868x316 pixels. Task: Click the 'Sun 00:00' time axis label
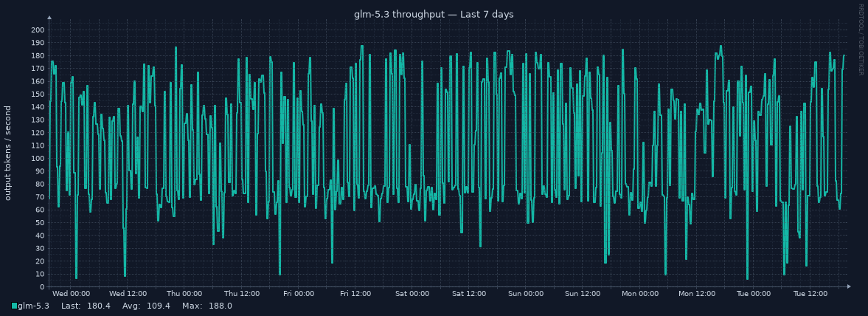click(x=526, y=294)
